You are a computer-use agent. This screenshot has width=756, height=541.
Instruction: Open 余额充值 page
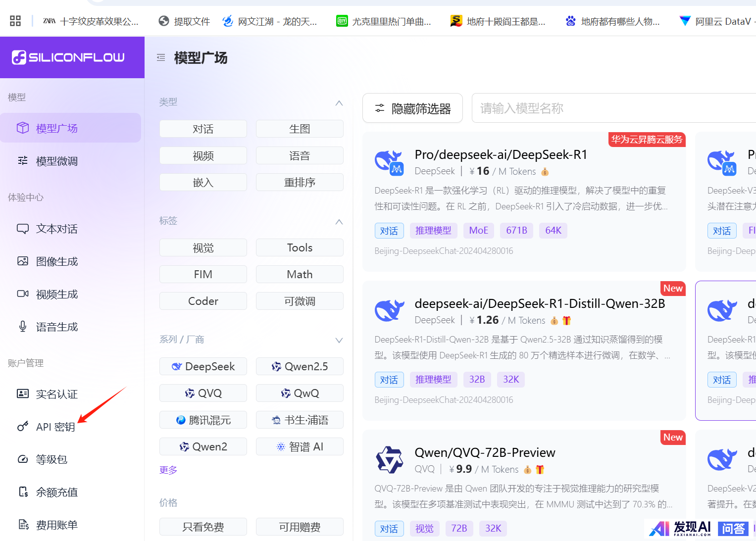coord(70,492)
